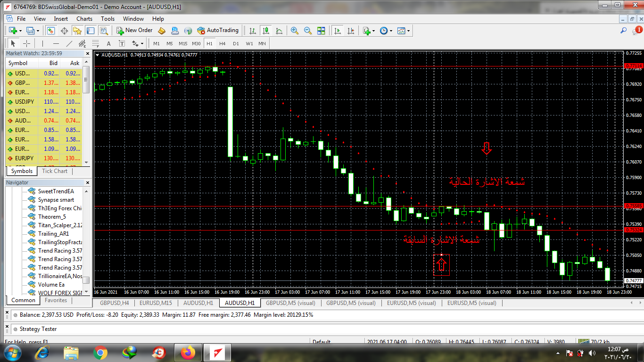Close the Market Watch panel
This screenshot has height=362, width=644.
87,54
